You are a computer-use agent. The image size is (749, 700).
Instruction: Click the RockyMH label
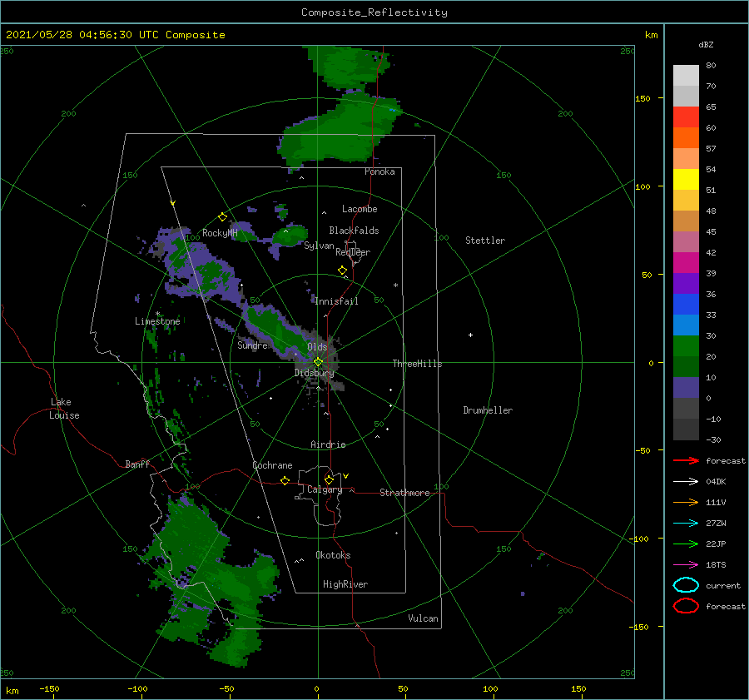[220, 233]
